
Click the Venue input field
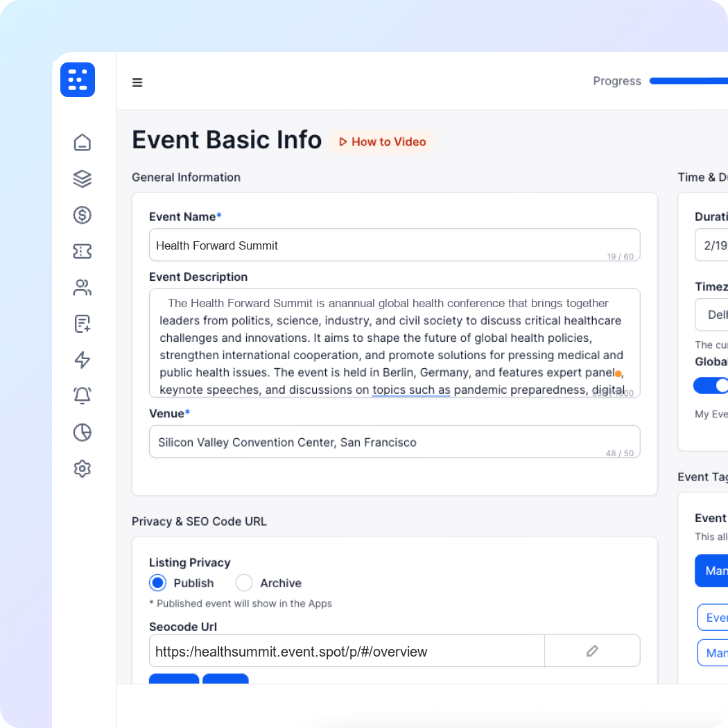pos(395,442)
